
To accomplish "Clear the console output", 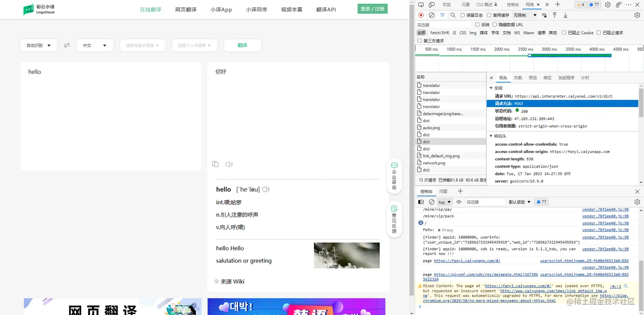I will tap(431, 202).
